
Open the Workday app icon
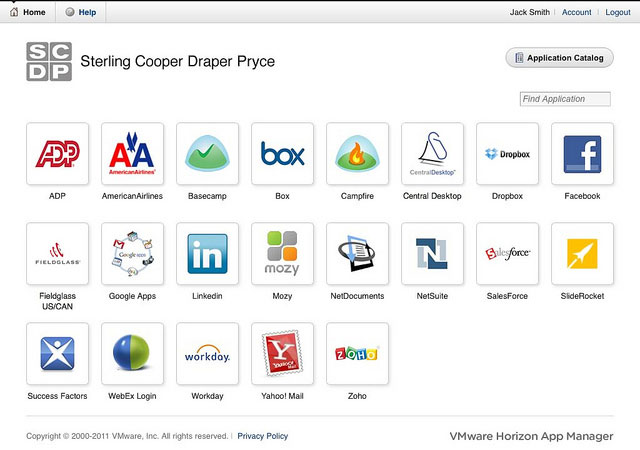(x=207, y=354)
